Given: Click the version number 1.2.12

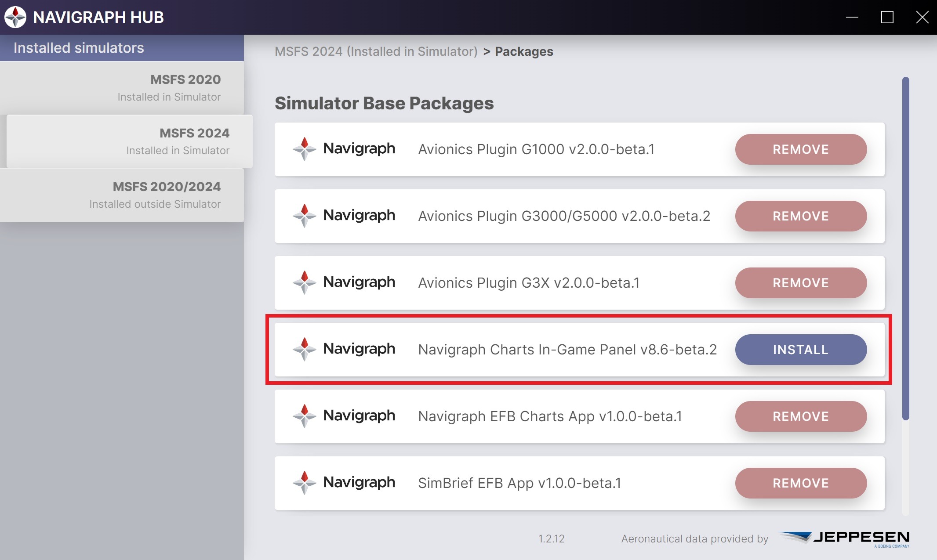Looking at the screenshot, I should [552, 539].
